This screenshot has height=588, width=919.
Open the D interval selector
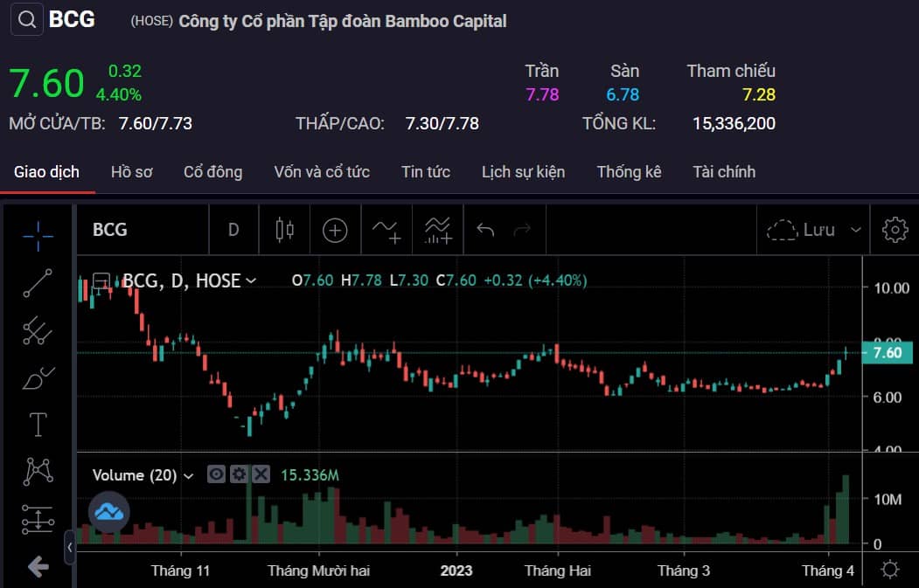233,230
